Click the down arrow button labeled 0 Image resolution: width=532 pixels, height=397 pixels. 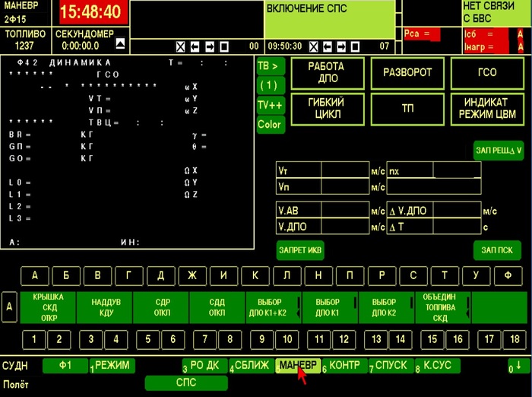coord(518,366)
